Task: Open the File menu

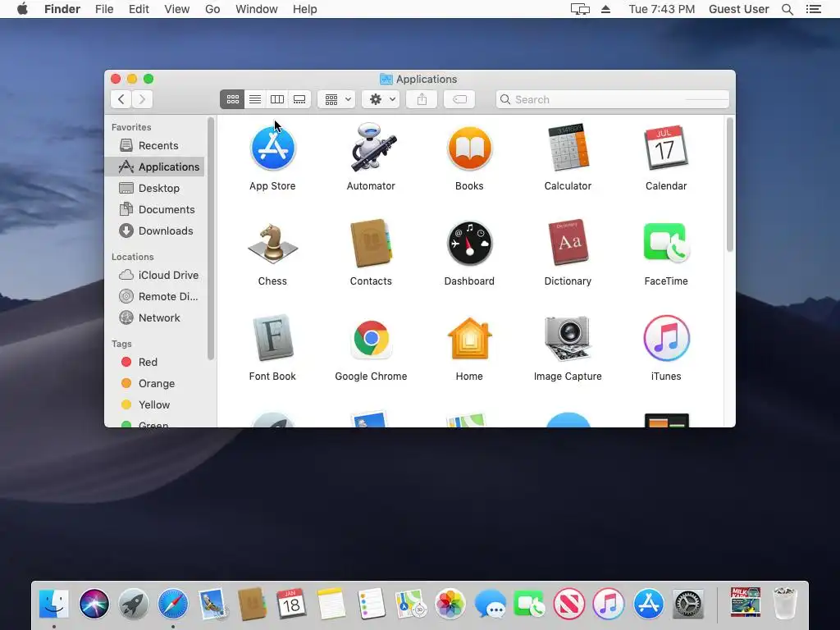Action: point(104,9)
